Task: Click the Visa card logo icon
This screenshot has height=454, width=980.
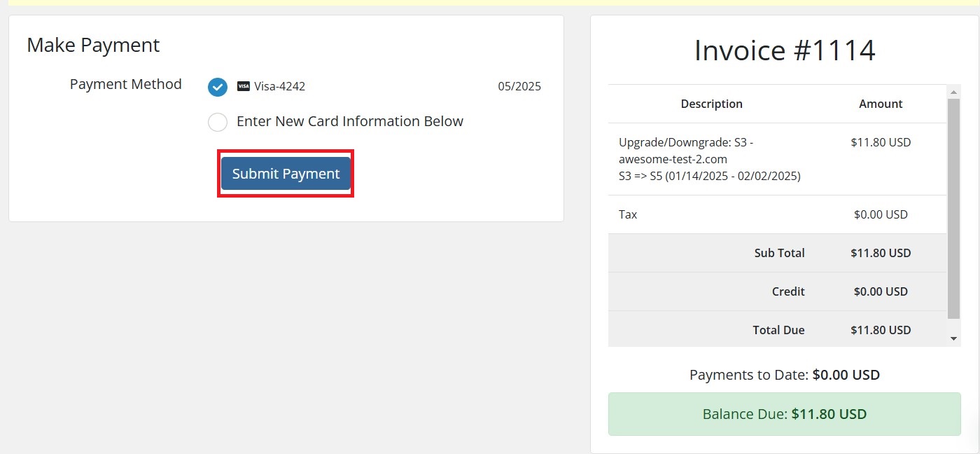Action: (244, 87)
